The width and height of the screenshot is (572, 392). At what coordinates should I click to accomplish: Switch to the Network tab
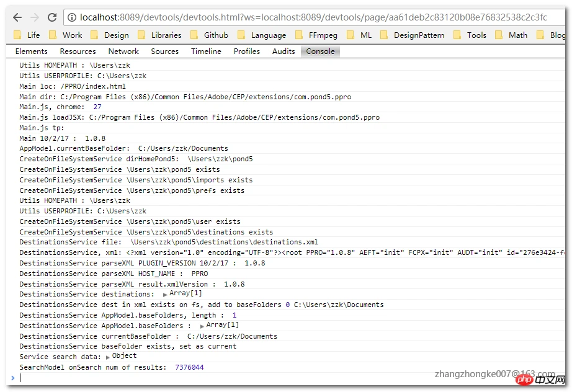coord(123,51)
